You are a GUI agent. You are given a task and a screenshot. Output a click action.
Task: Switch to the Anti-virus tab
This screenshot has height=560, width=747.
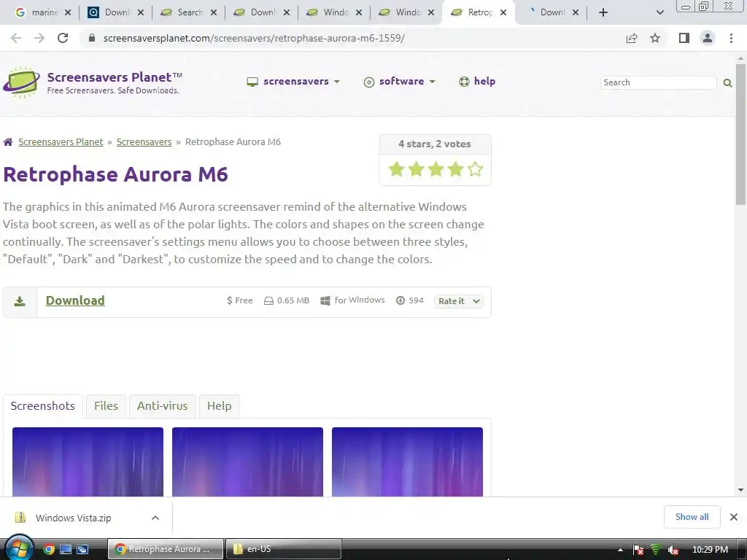pos(163,406)
